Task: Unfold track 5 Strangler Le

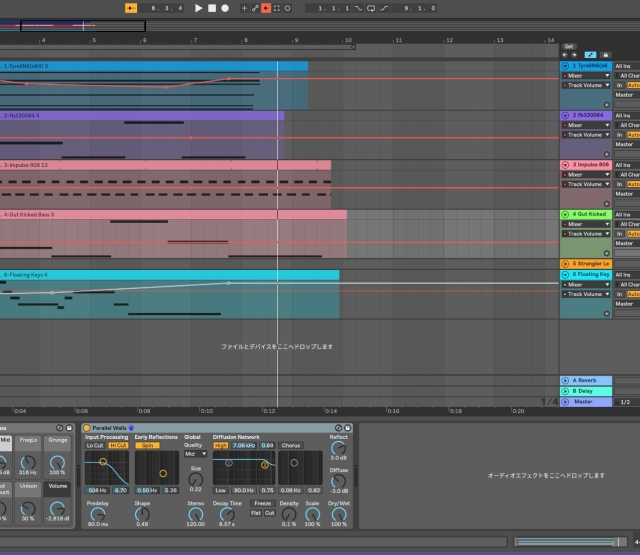Action: point(565,264)
